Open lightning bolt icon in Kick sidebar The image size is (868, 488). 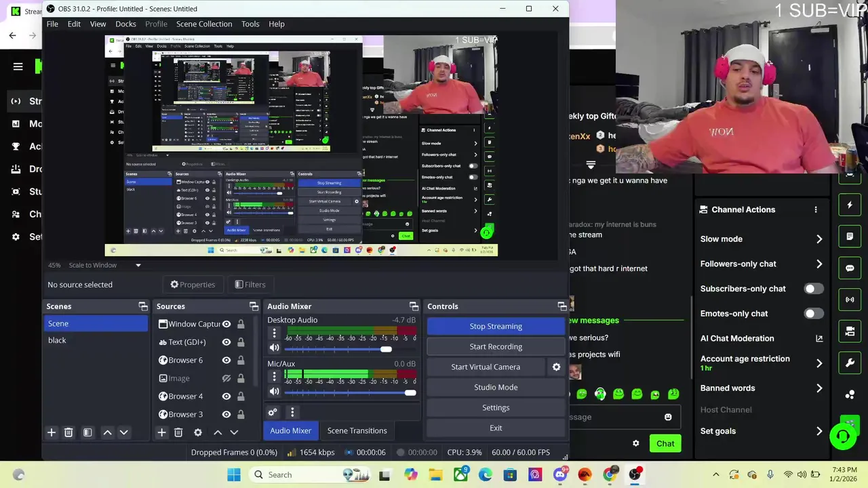pos(850,205)
